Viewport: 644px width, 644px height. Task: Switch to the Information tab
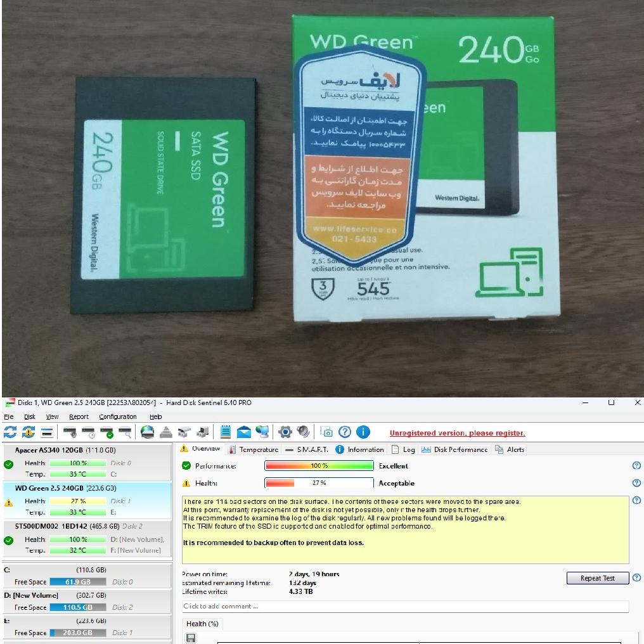coord(360,450)
